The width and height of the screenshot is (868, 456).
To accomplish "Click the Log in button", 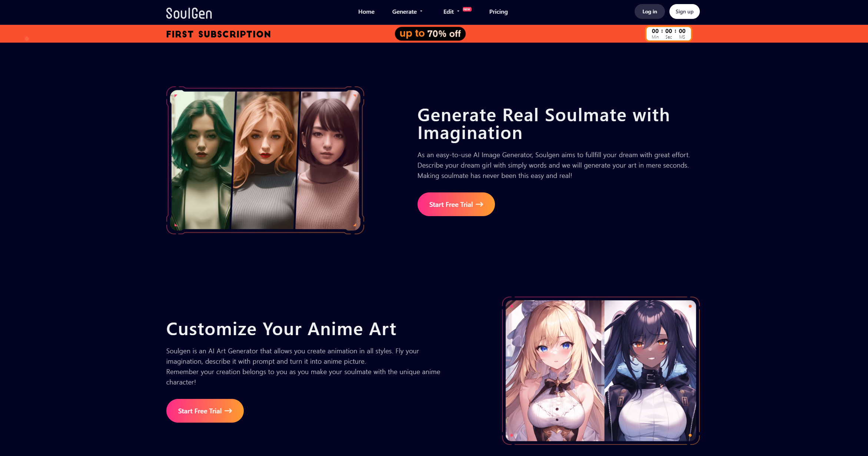I will [650, 11].
